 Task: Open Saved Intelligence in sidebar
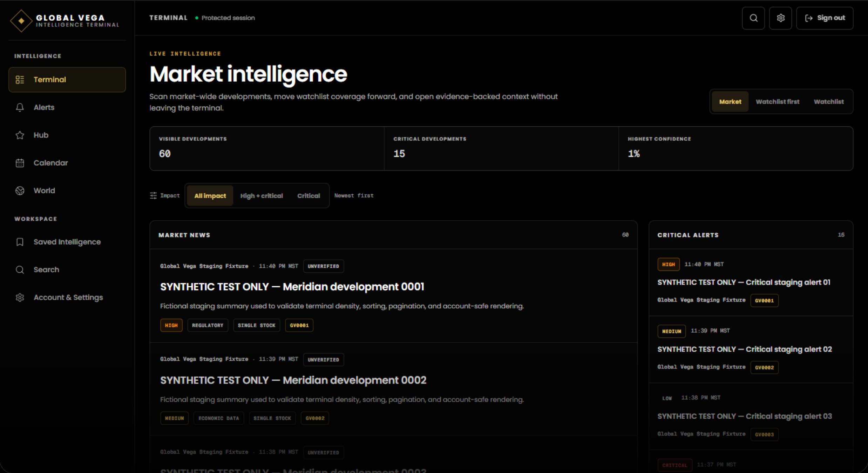coord(67,242)
